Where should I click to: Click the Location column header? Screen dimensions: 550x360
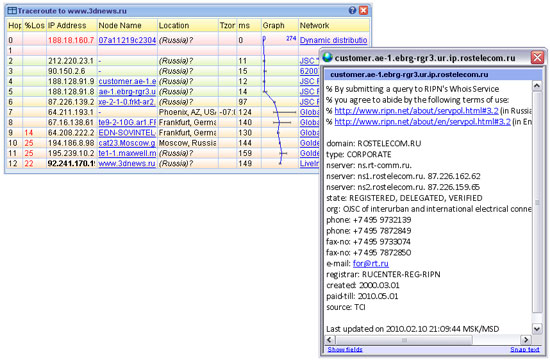(x=188, y=25)
